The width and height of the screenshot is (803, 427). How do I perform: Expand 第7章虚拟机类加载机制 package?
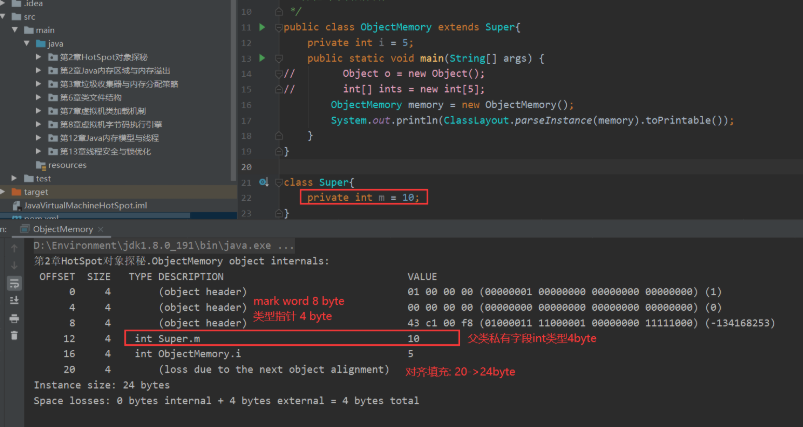coord(38,111)
